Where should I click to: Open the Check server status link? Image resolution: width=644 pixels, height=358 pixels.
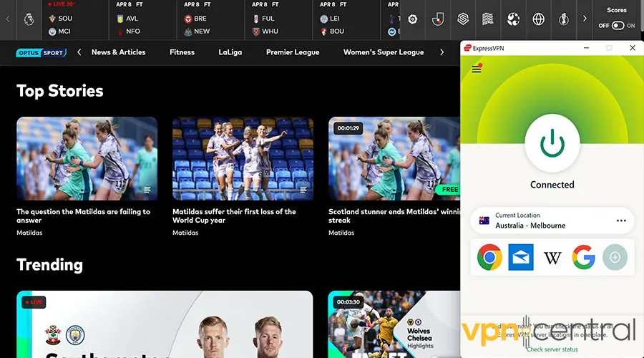pyautogui.click(x=552, y=349)
